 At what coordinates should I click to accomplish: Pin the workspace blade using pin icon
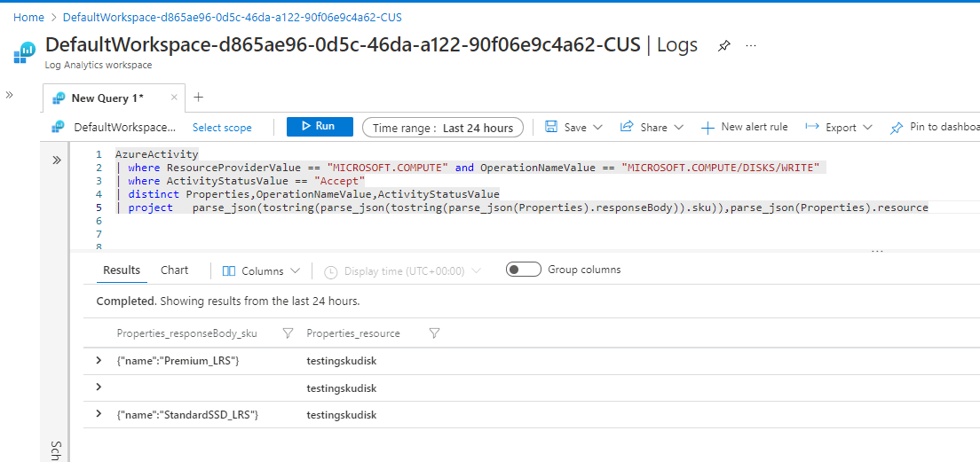click(723, 45)
